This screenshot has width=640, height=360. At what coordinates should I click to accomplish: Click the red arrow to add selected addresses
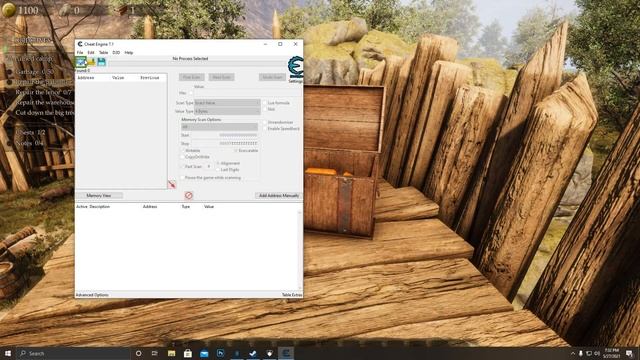172,184
